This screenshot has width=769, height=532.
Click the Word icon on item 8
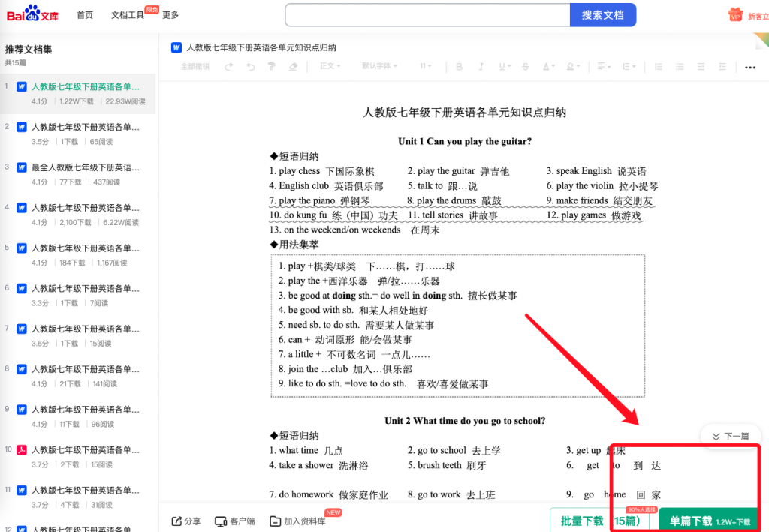22,369
